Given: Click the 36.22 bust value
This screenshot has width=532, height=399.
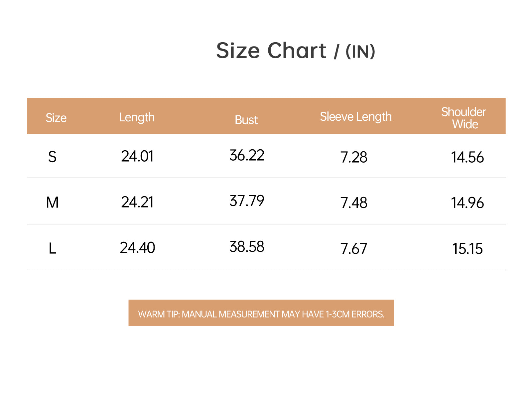Looking at the screenshot, I should [247, 155].
